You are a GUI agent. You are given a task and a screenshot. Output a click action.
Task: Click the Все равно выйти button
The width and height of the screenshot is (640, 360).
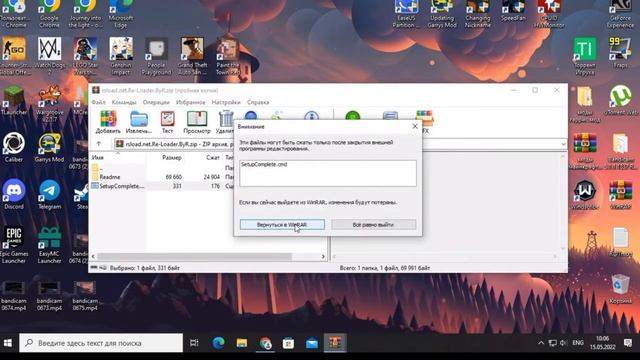(373, 224)
